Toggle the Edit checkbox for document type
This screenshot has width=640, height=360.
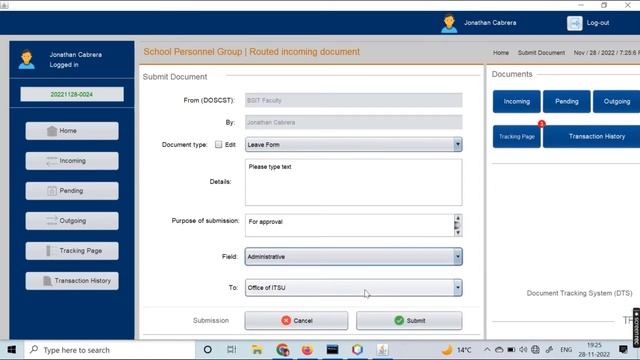[x=219, y=144]
